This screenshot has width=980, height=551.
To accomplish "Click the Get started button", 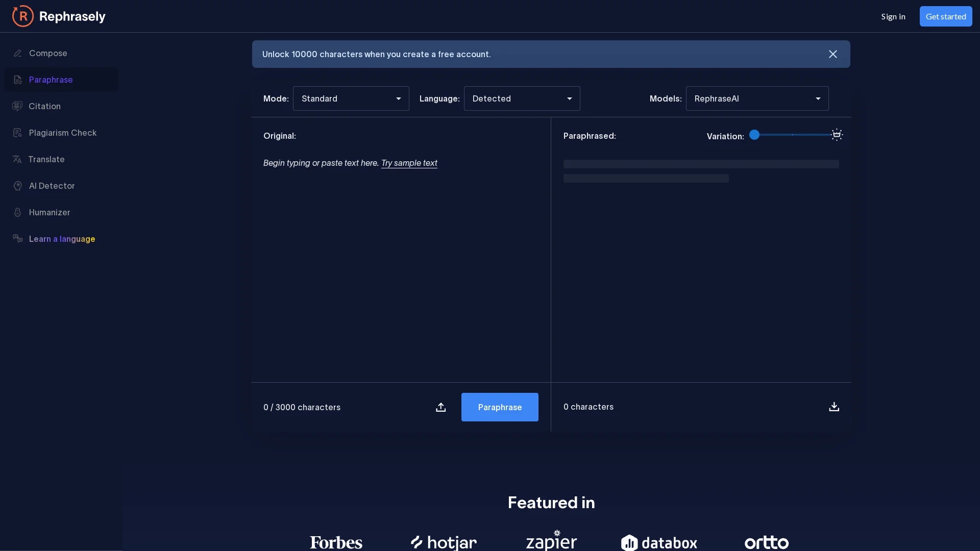I will [x=946, y=16].
